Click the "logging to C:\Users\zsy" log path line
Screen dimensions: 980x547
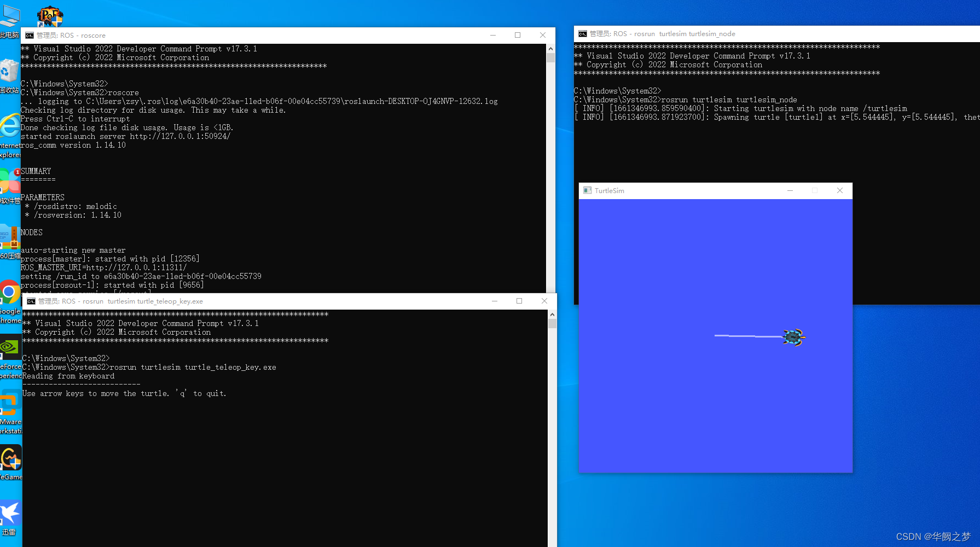pyautogui.click(x=259, y=101)
